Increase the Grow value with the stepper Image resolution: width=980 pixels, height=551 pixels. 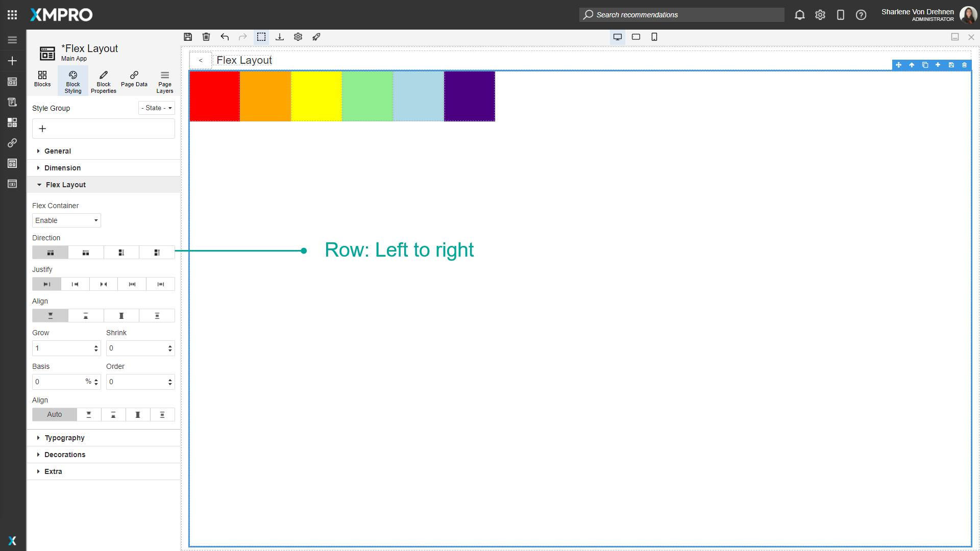click(95, 345)
